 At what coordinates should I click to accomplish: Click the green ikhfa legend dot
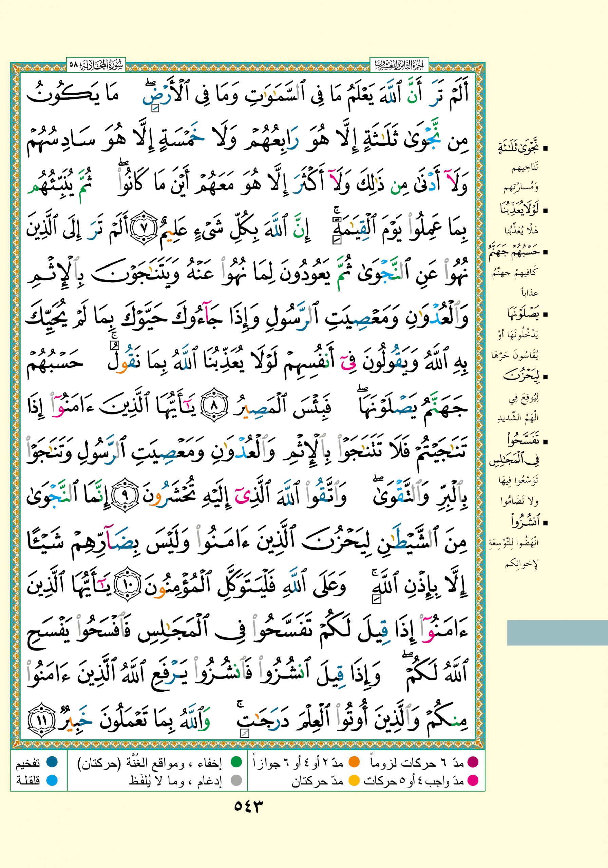[x=236, y=763]
